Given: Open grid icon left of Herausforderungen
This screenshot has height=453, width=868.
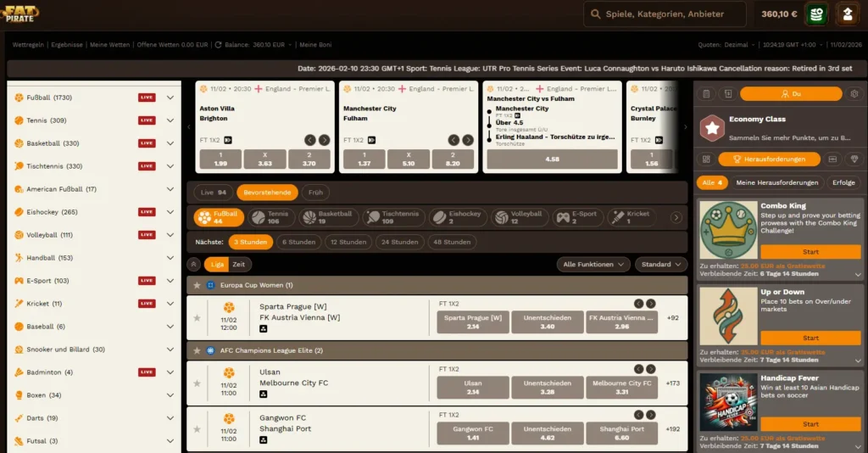Looking at the screenshot, I should [x=706, y=159].
